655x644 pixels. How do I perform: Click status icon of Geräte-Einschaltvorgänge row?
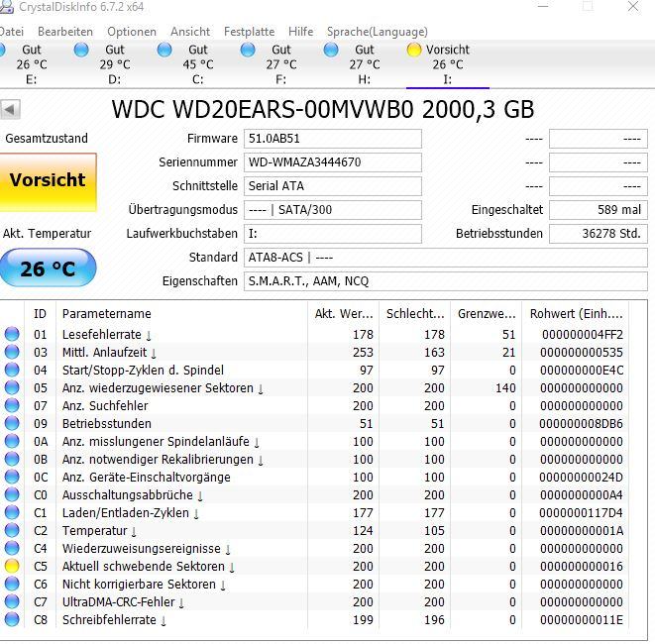click(12, 477)
